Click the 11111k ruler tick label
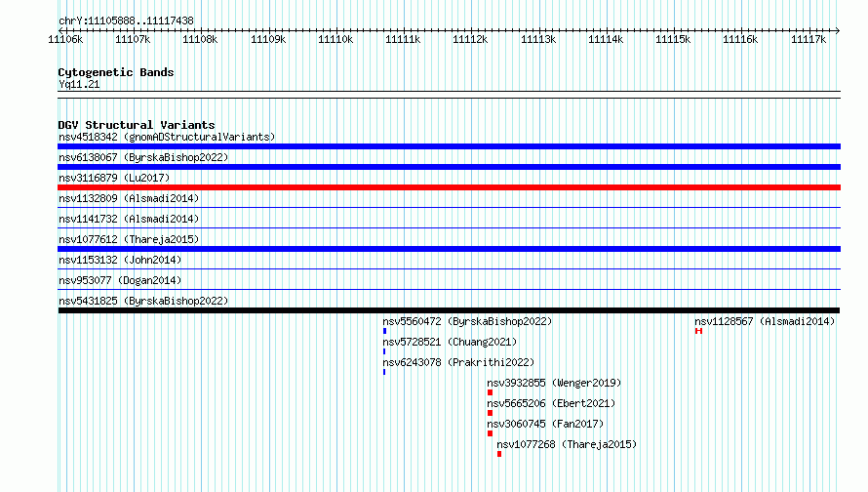Screen dimensions: 868x492 coord(403,39)
